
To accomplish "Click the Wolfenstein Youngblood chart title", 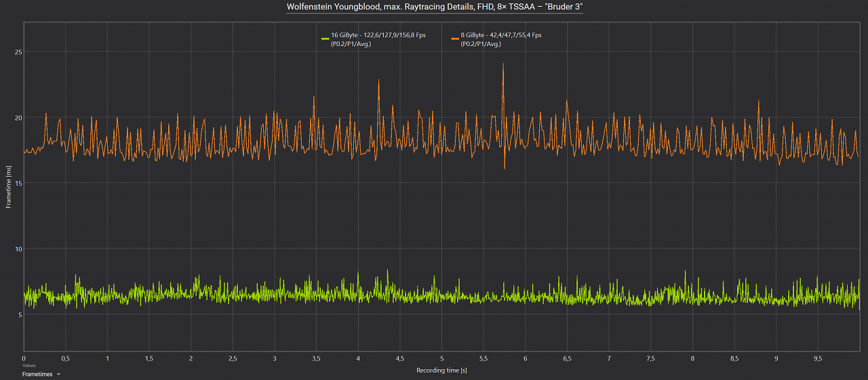I will click(x=434, y=7).
